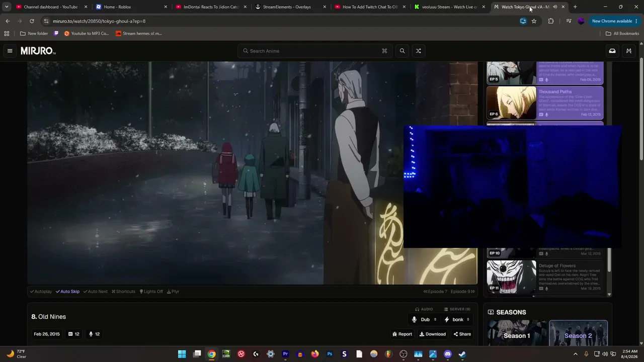Image resolution: width=644 pixels, height=362 pixels.
Task: Turn the Lights Off for the player
Action: 151,292
